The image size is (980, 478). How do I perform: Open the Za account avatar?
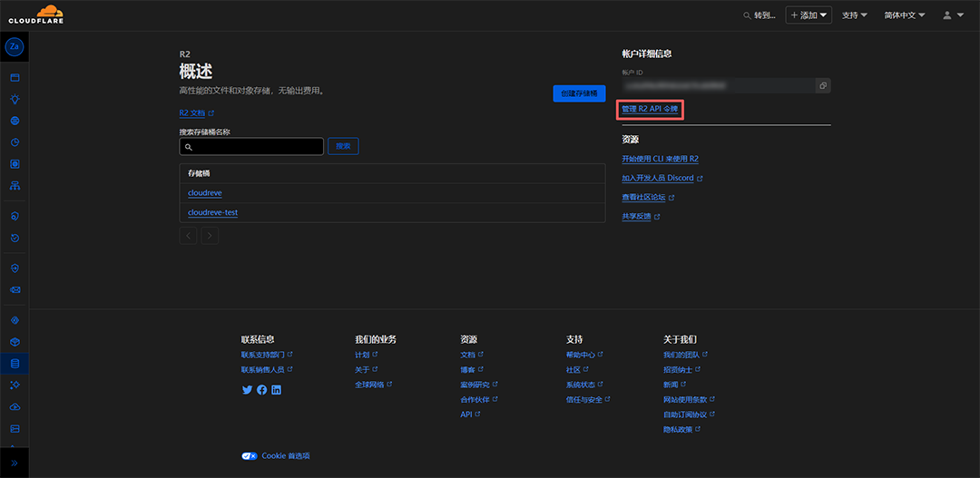15,47
